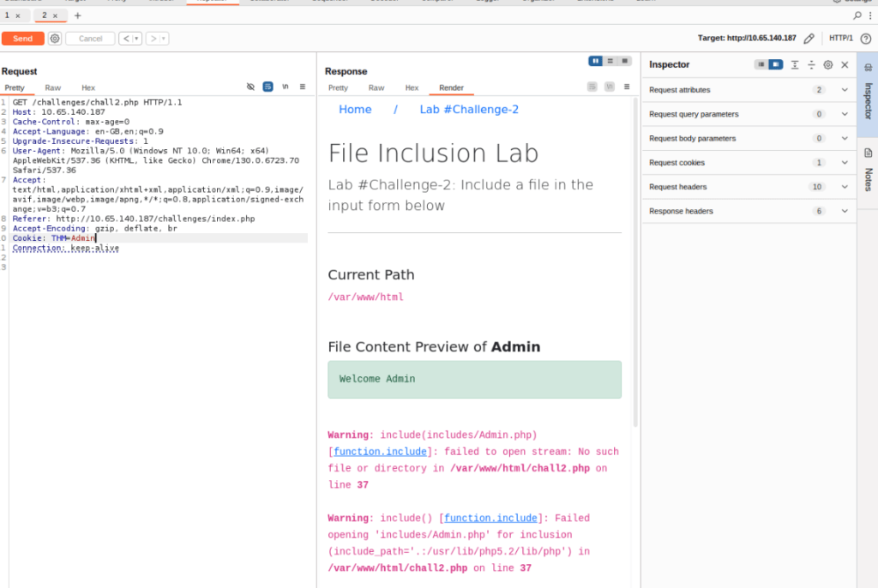Image resolution: width=878 pixels, height=588 pixels.
Task: Click the orange Send button
Action: [x=23, y=39]
